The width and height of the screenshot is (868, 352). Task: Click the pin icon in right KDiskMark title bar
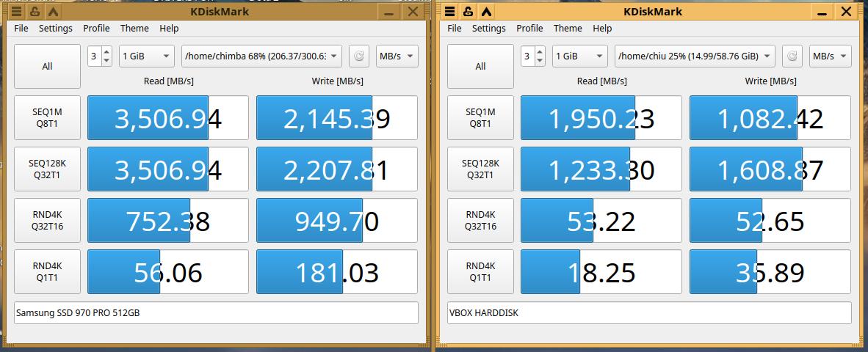coord(468,12)
